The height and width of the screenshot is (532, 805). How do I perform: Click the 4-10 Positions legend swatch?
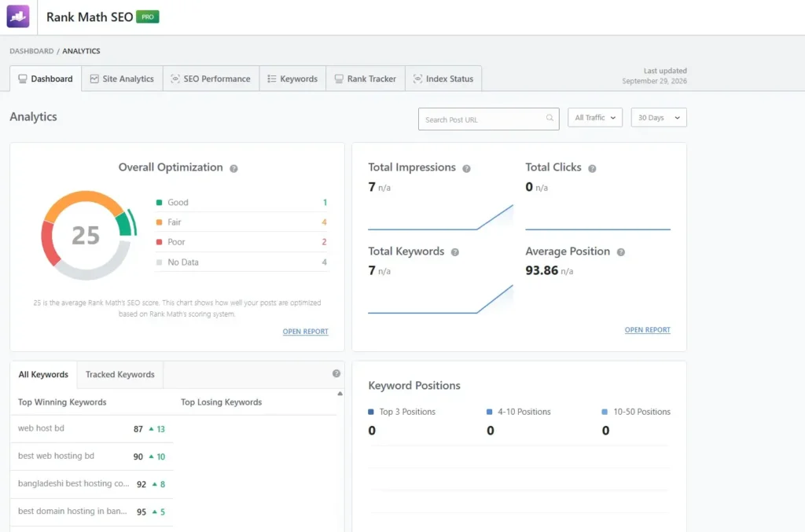[489, 412]
